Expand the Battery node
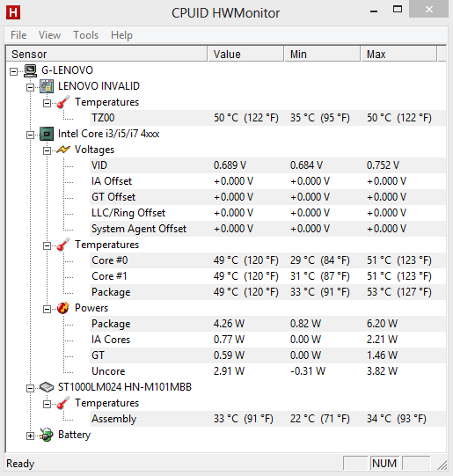Viewport: 453px width, 476px height. (x=30, y=436)
